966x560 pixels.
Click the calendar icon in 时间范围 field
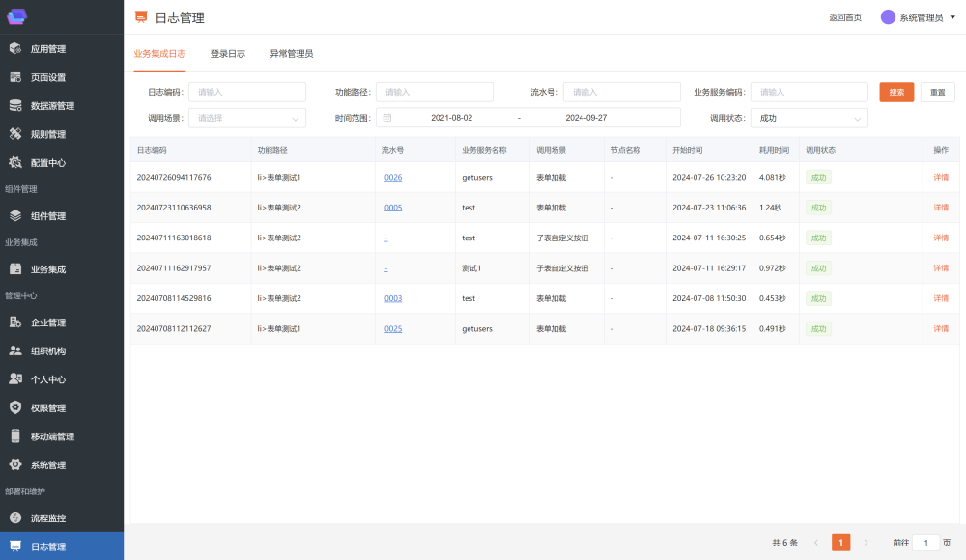point(387,118)
